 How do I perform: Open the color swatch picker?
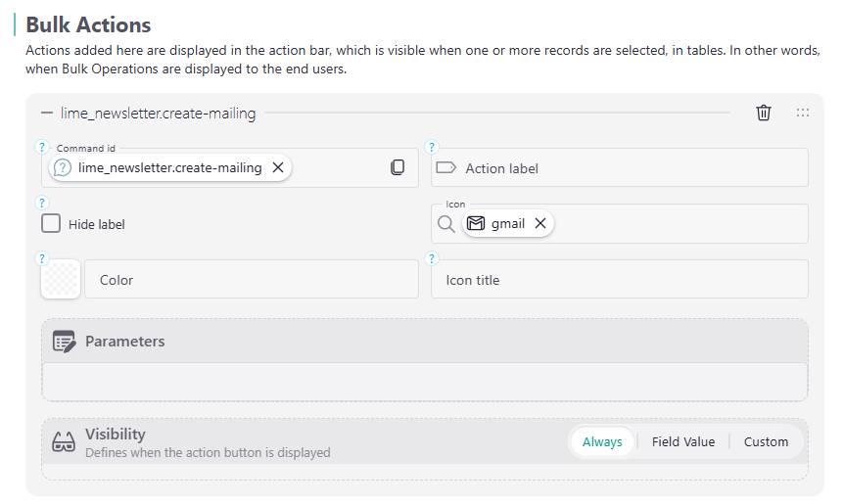tap(61, 279)
